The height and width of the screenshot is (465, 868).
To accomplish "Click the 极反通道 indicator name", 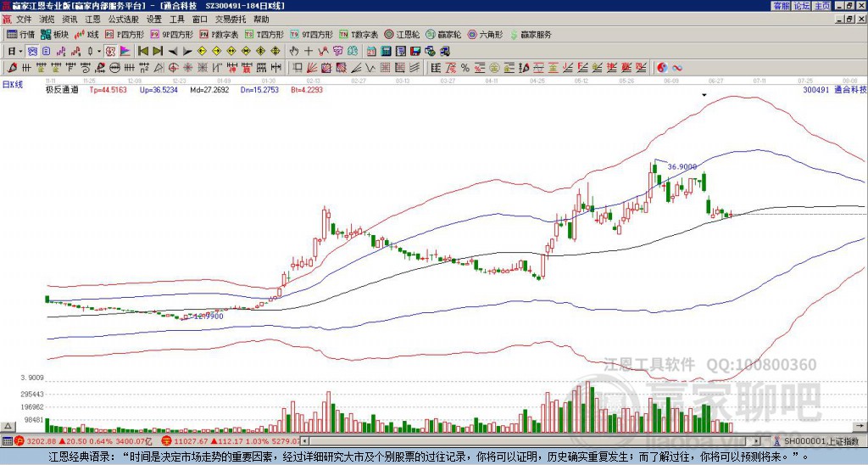I will click(x=62, y=89).
